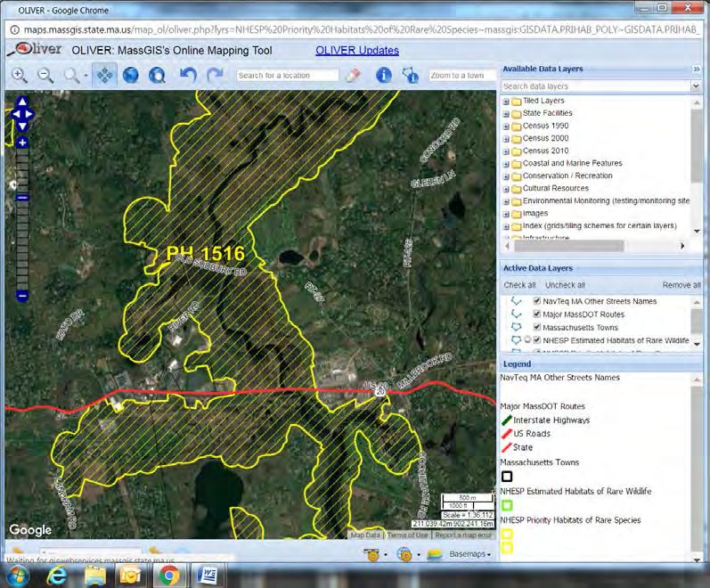Viewport: 710px width, 588px height.
Task: Select the Index grids/tiling schemes item
Action: (600, 225)
